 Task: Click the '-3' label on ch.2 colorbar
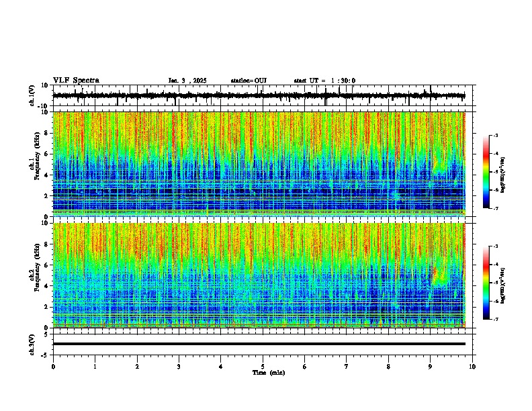tap(495, 246)
